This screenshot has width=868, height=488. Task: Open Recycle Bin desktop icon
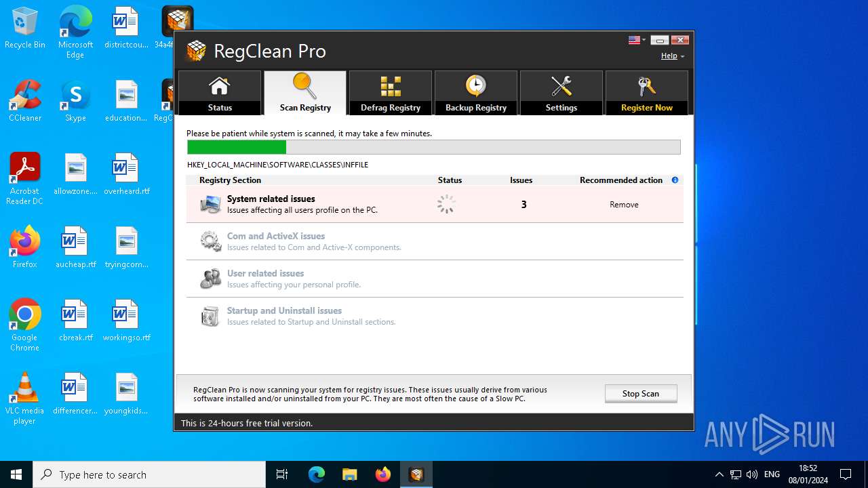coord(25,28)
